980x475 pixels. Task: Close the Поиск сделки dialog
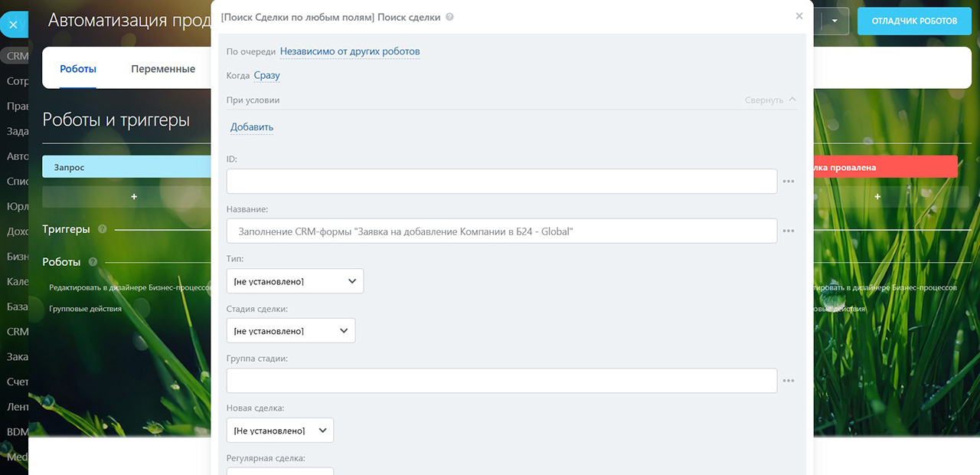click(x=799, y=16)
